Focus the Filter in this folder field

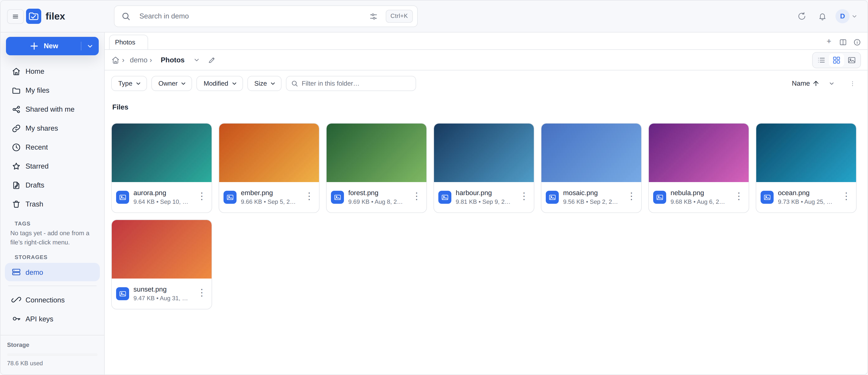351,83
